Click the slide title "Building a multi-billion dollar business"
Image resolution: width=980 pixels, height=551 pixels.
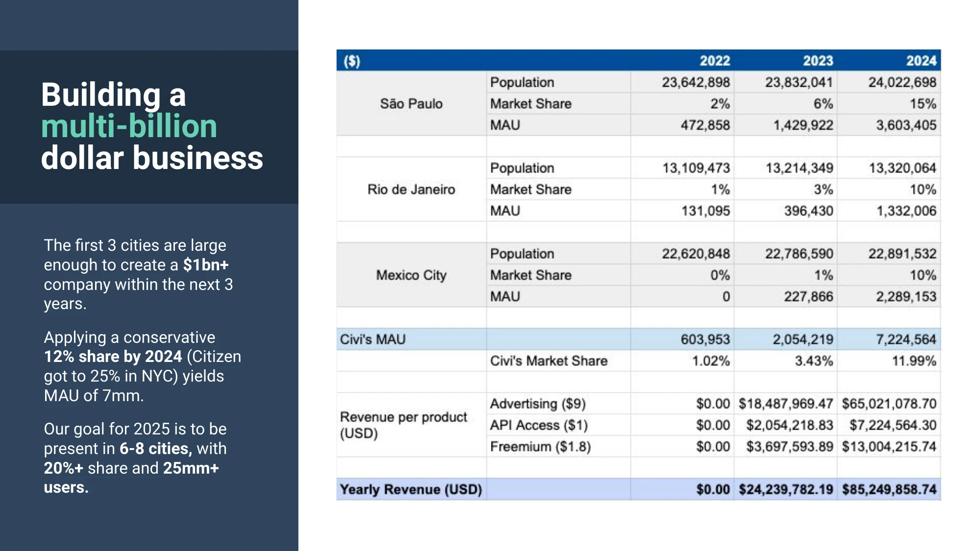pos(152,126)
